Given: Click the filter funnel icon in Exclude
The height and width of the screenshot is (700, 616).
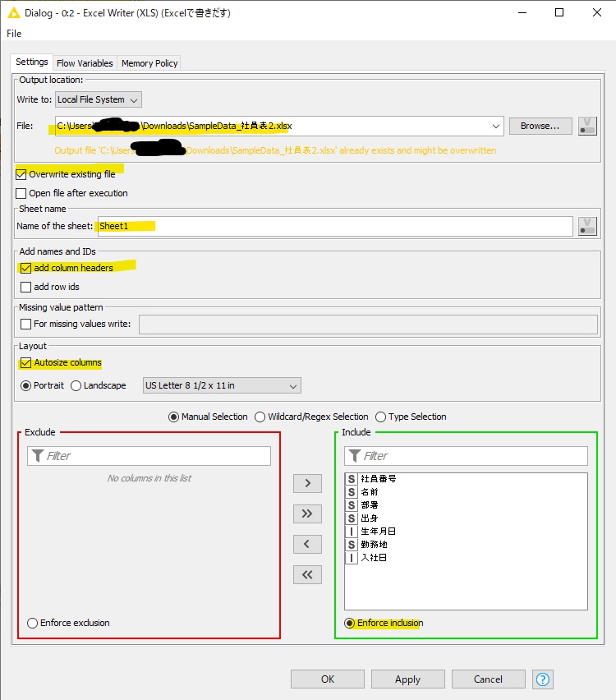Looking at the screenshot, I should pos(38,456).
